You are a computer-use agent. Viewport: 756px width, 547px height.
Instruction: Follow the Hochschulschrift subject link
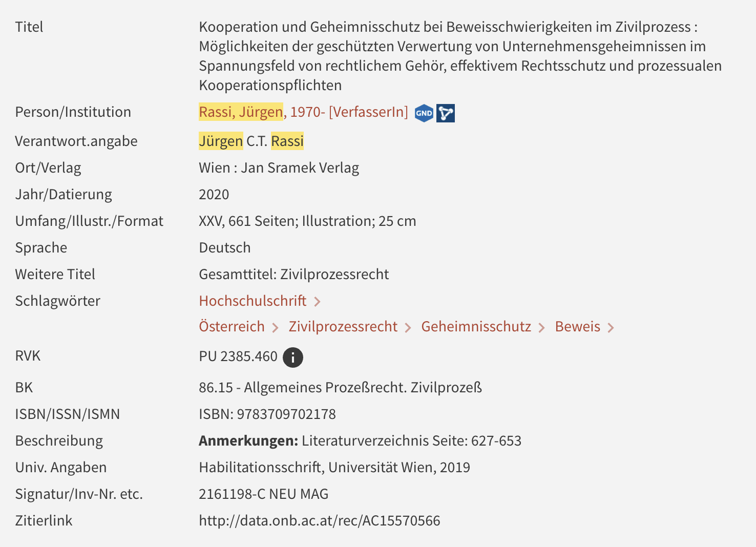[253, 301]
